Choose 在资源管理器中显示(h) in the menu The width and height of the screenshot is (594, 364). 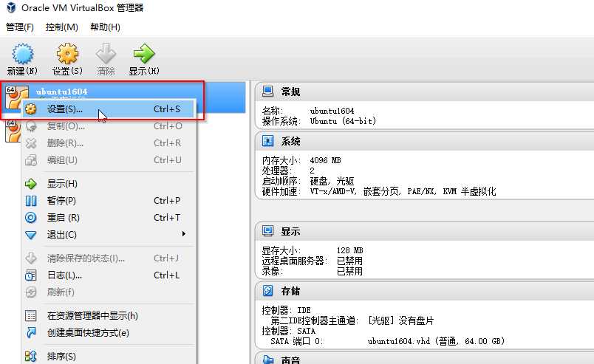point(109,316)
